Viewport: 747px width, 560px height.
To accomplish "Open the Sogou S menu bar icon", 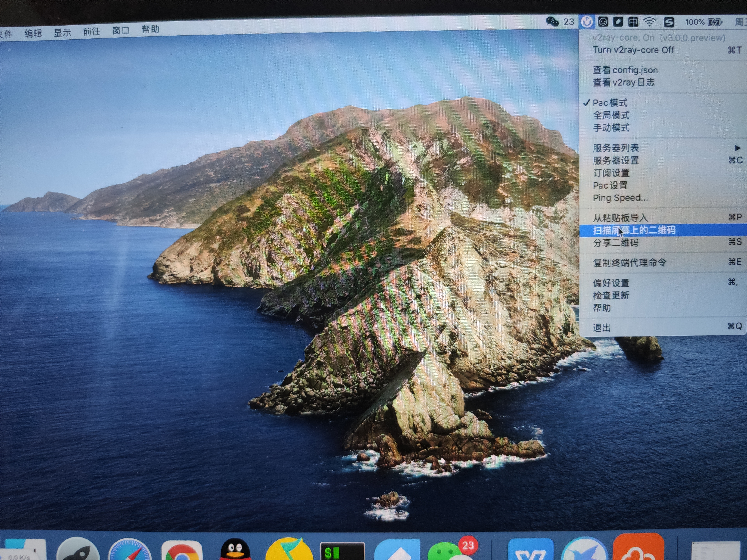I will coord(669,22).
